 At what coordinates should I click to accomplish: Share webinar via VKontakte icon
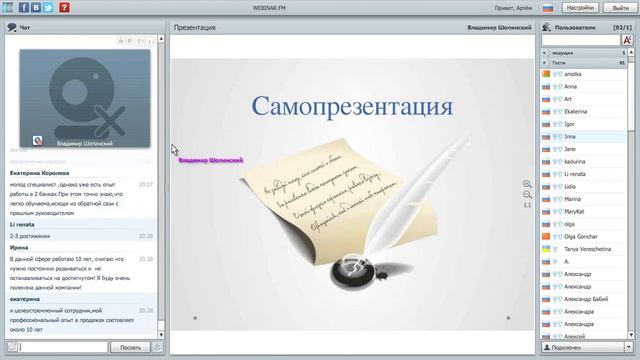tap(36, 7)
